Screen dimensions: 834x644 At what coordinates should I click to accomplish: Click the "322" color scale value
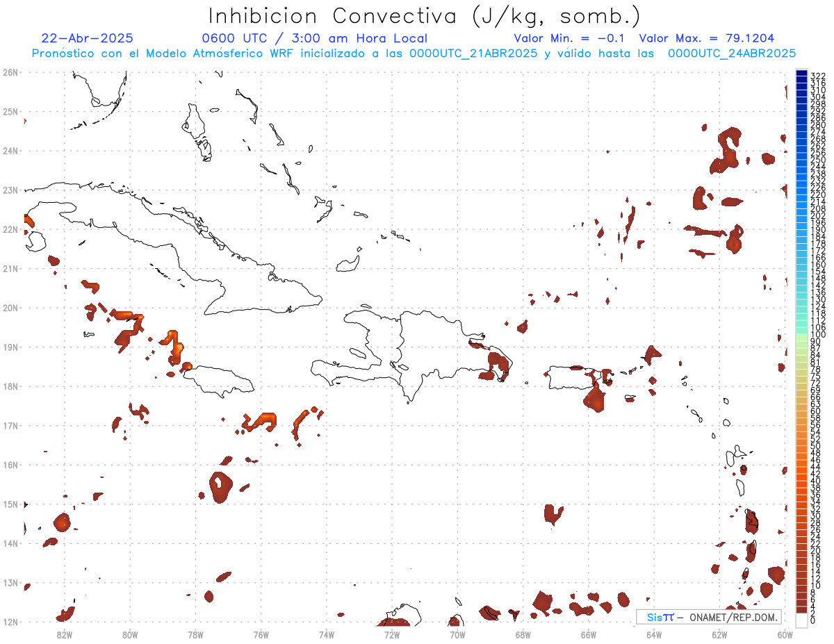pyautogui.click(x=818, y=76)
